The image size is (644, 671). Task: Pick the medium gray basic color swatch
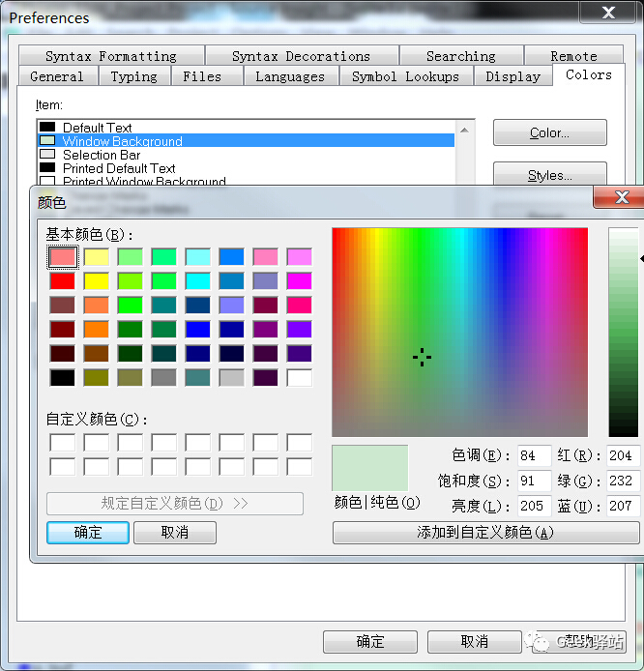[x=163, y=377]
